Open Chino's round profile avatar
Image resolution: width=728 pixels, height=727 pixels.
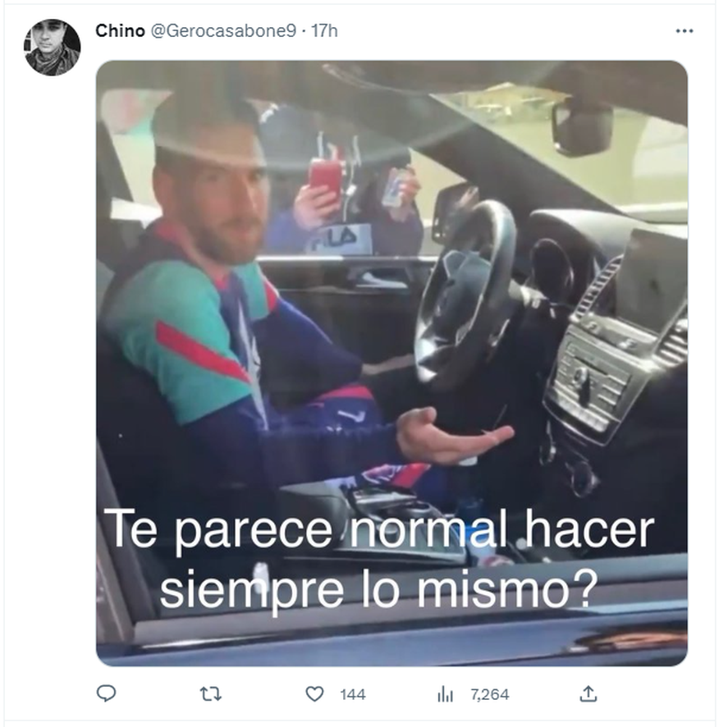coord(52,48)
